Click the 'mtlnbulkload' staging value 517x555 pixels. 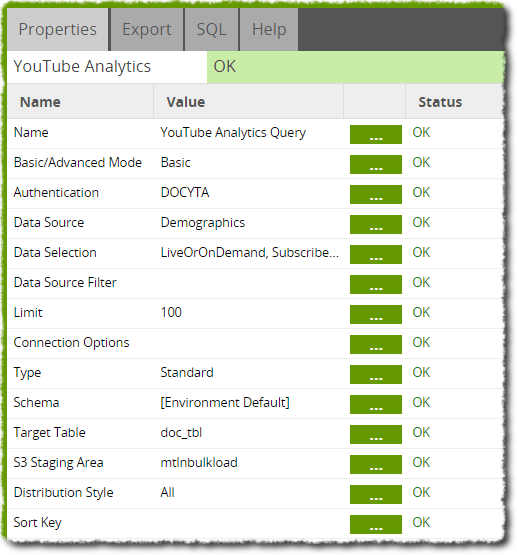(199, 463)
